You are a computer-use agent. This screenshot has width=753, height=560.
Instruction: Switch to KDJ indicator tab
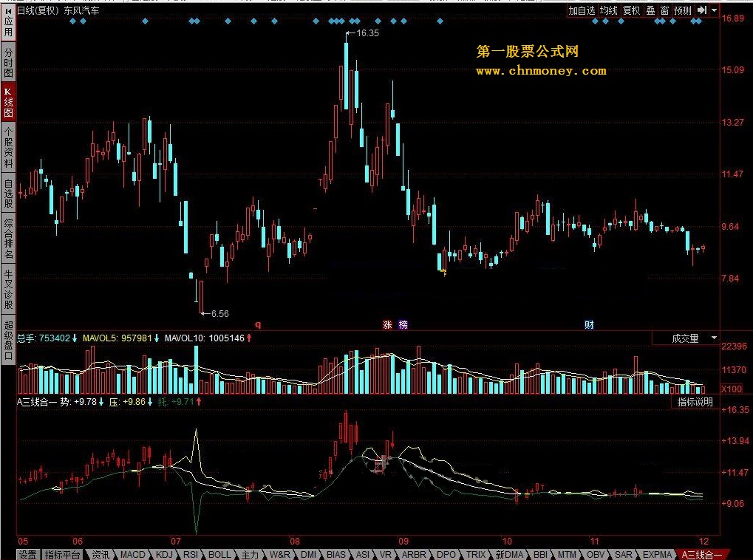[164, 555]
